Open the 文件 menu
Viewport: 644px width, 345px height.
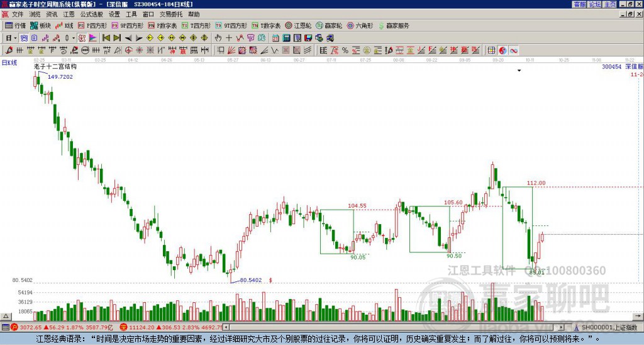tap(18, 14)
